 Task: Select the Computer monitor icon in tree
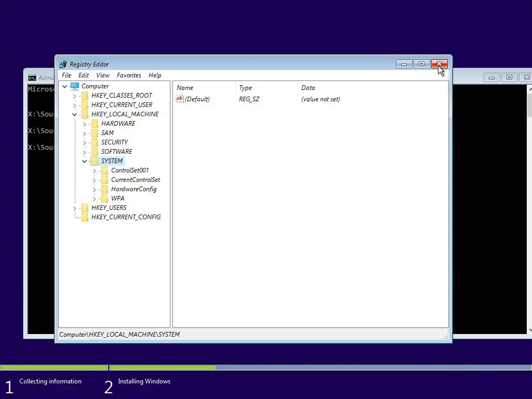coord(75,86)
